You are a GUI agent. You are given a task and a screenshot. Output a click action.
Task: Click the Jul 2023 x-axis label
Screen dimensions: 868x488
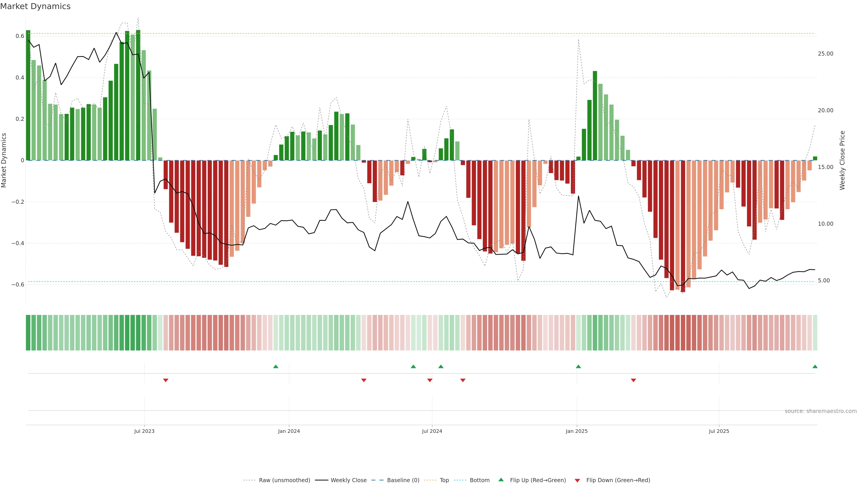(144, 431)
